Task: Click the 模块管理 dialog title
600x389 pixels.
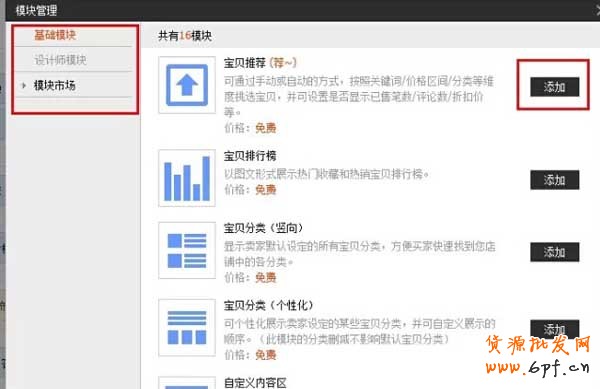Action: pyautogui.click(x=36, y=10)
